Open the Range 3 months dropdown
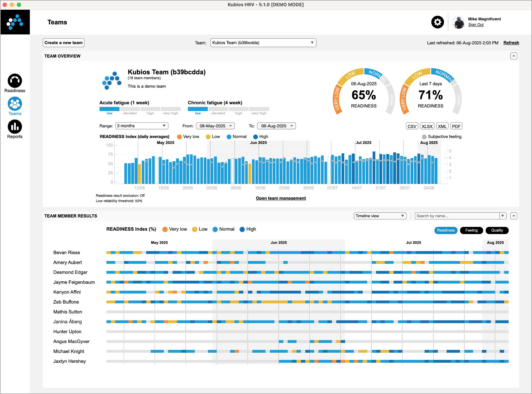This screenshot has width=532, height=394. pyautogui.click(x=142, y=126)
